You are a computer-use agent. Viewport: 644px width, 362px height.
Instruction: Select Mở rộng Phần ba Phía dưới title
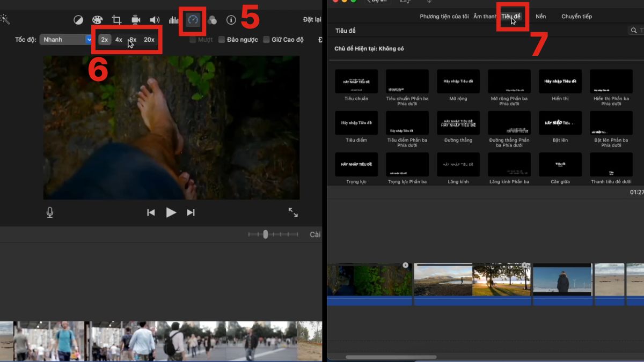click(x=509, y=82)
